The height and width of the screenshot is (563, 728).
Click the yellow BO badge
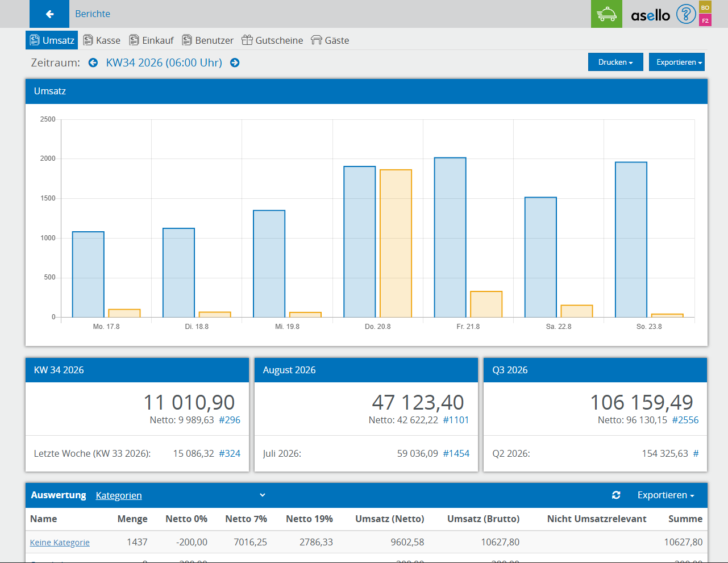705,7
